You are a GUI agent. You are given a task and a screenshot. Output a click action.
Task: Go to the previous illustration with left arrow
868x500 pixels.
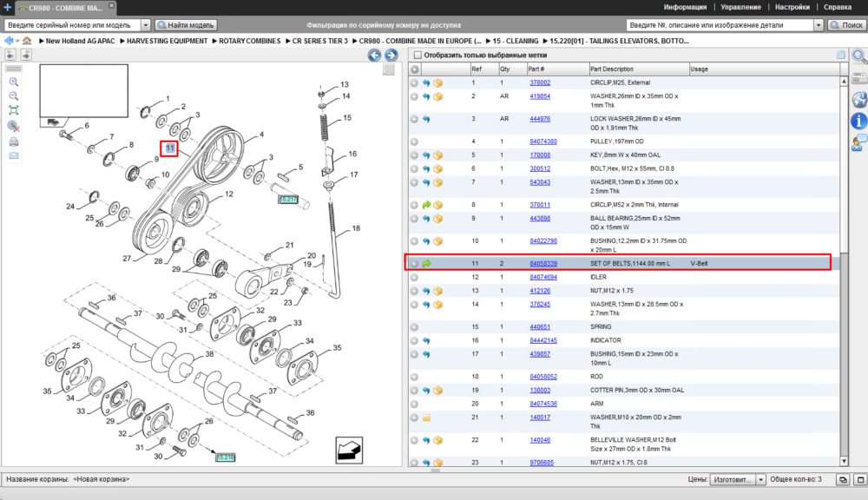coord(374,55)
